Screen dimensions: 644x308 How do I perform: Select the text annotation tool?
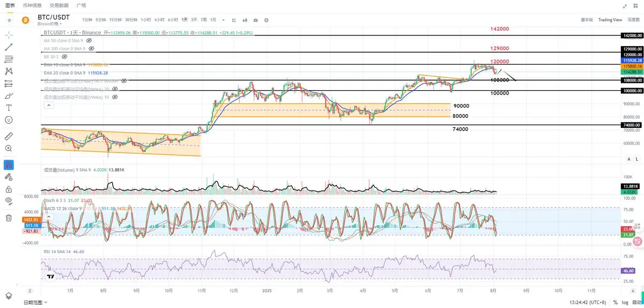tap(9, 108)
